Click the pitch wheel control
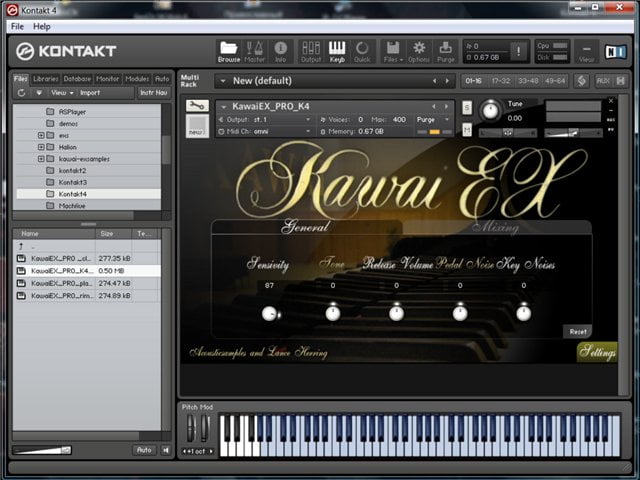 click(191, 428)
